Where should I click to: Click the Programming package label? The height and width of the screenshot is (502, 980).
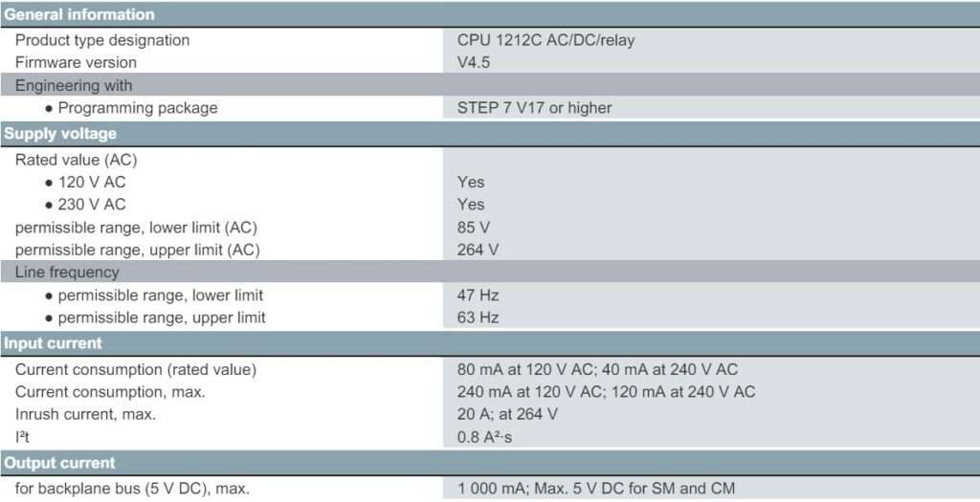pos(138,107)
